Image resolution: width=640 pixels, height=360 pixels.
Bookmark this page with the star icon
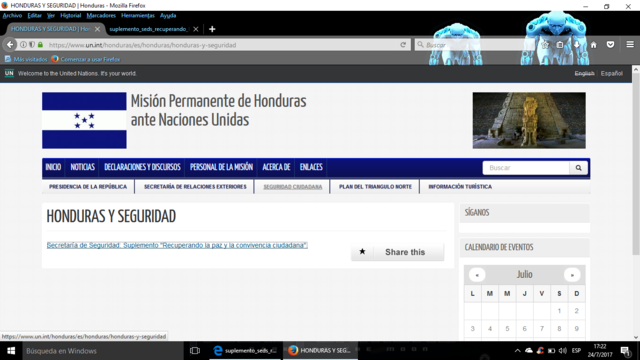click(x=544, y=45)
